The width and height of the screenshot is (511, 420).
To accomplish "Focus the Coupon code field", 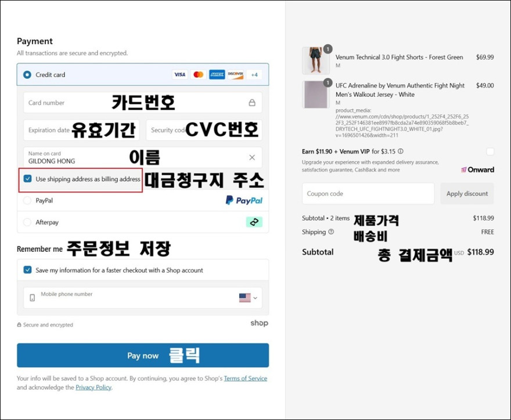I will click(368, 193).
